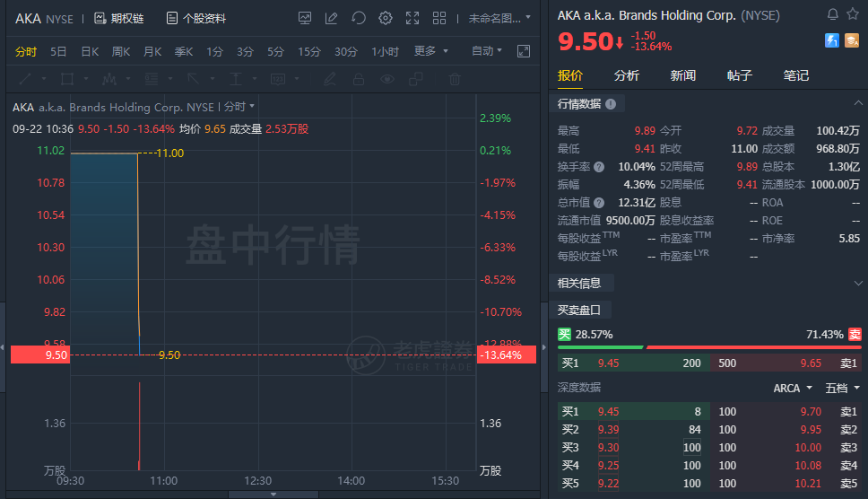Open the 五档 depth level dropdown
The image size is (868, 499).
(843, 389)
